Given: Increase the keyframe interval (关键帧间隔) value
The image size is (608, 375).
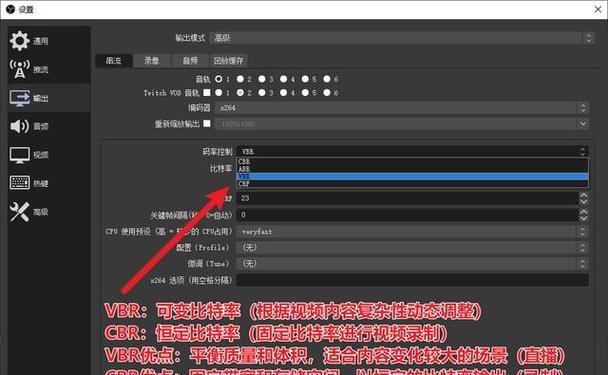Looking at the screenshot, I should point(584,212).
